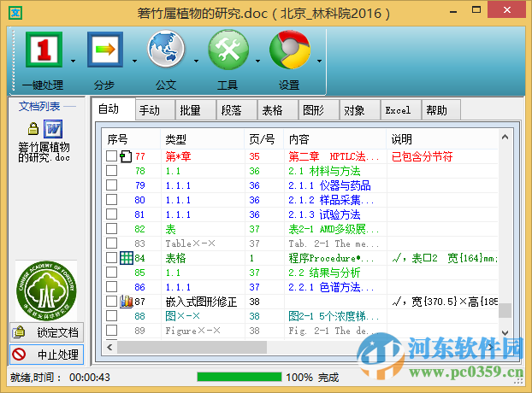Viewport: 532px width, 393px height.
Task: Switch to the Excel tab
Action: tap(401, 110)
